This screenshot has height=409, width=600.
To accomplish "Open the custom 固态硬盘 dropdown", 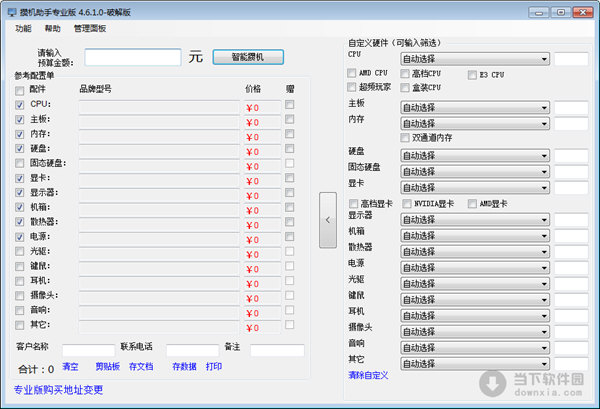I will pyautogui.click(x=475, y=172).
